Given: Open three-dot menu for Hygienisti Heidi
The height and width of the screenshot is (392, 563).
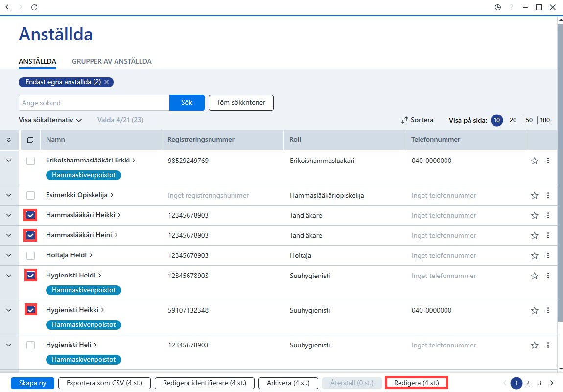Looking at the screenshot, I should pyautogui.click(x=548, y=276).
